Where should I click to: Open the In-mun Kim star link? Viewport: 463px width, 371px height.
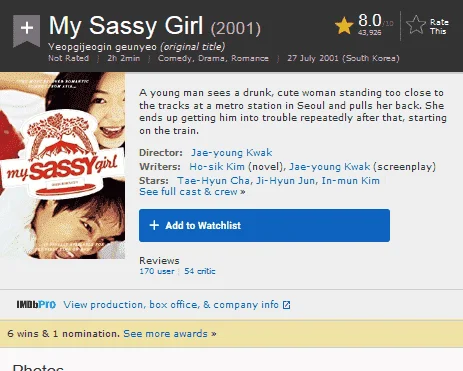click(351, 181)
